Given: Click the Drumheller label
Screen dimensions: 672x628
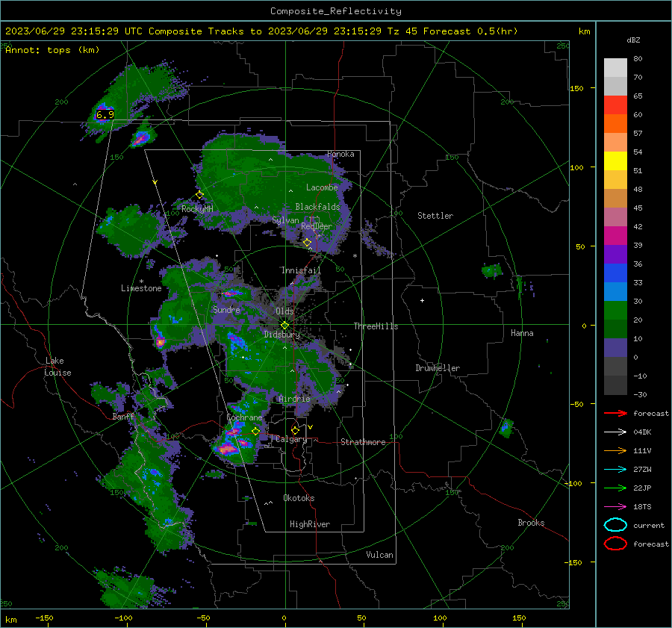Looking at the screenshot, I should 438,368.
